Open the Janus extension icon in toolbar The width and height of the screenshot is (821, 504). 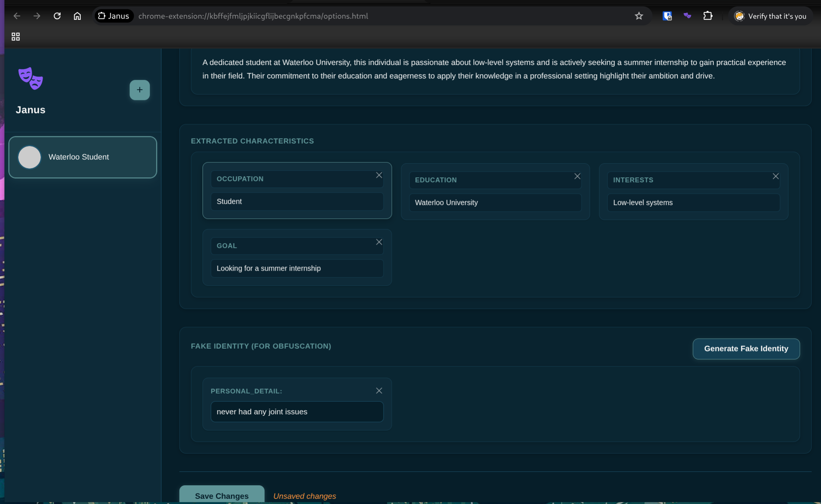click(x=687, y=16)
